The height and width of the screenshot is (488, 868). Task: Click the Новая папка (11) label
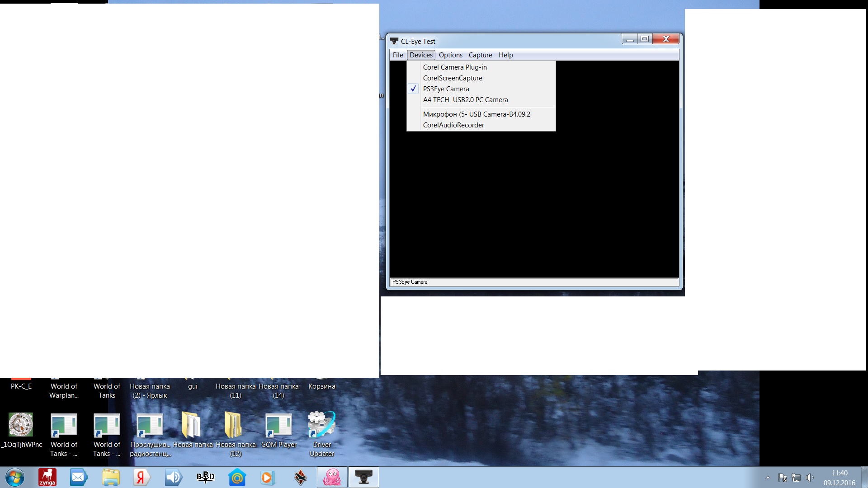click(236, 391)
